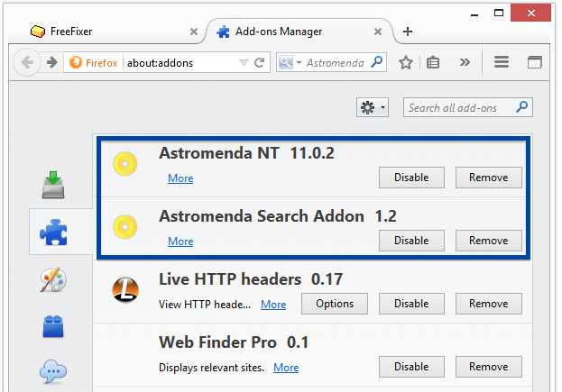The image size is (562, 392).
Task: Click the 'Displays relevant sites.' description
Action: click(x=211, y=368)
